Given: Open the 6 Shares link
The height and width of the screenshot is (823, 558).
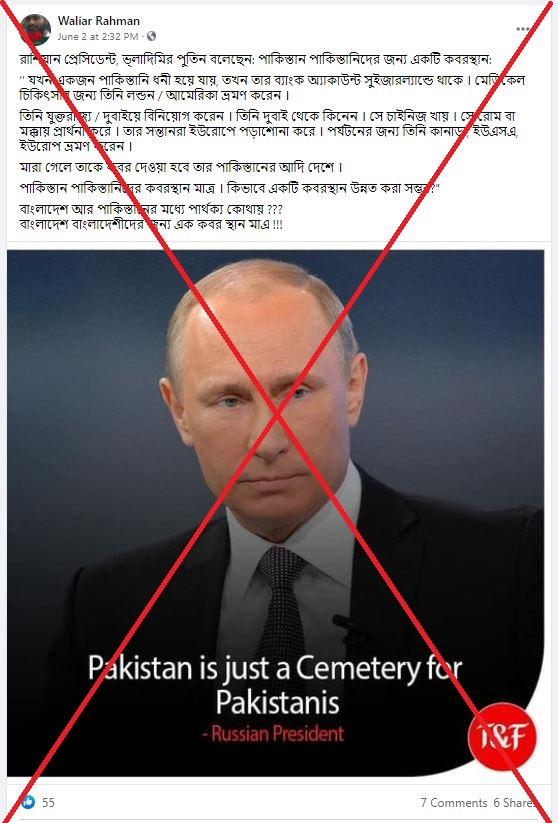Looking at the screenshot, I should pos(514,803).
